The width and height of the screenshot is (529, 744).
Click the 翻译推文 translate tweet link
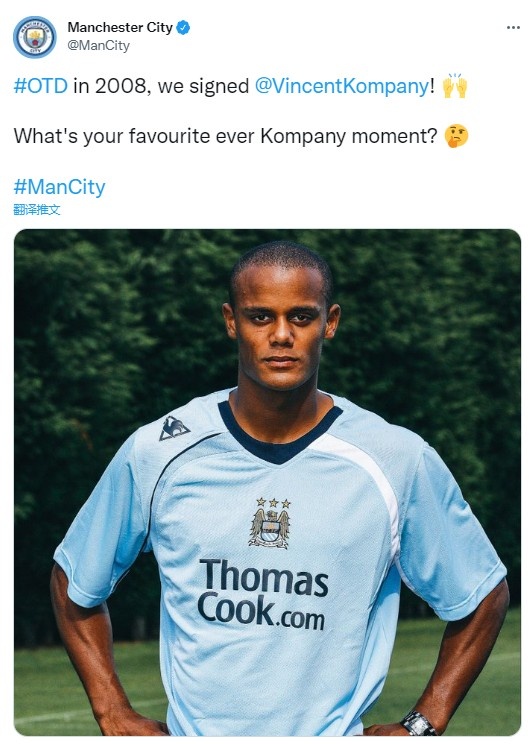pos(37,209)
